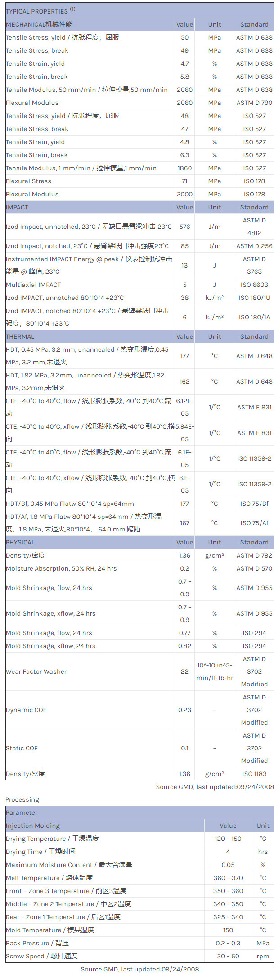Click the Moisture Absorption, 50% RH row
Image resolution: width=274 pixels, height=980 pixels.
tap(61, 568)
